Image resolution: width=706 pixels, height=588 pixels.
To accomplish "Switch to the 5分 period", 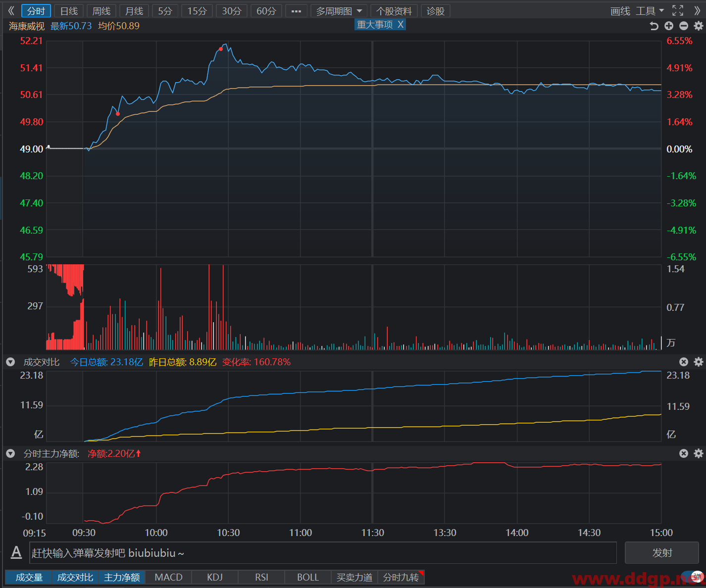I will [165, 11].
